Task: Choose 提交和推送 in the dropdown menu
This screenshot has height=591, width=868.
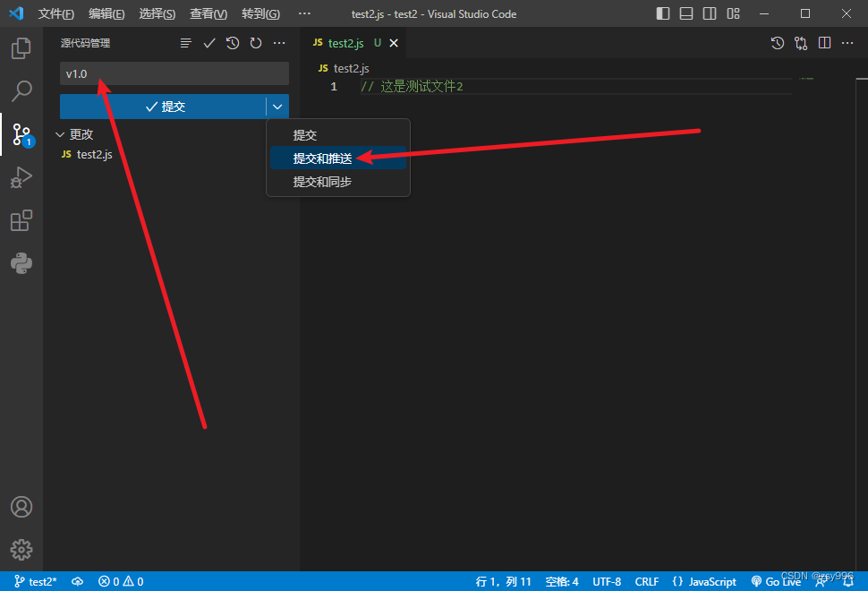Action: [337, 158]
